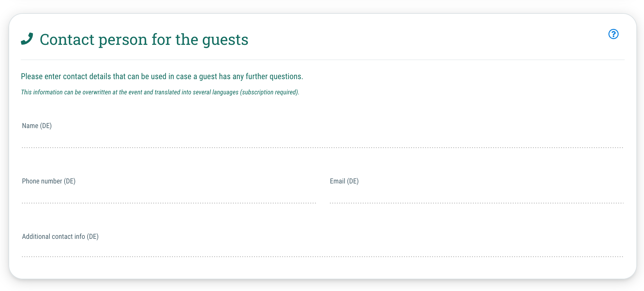The height and width of the screenshot is (291, 644).
Task: Click the italic subscription required note
Action: [x=160, y=92]
